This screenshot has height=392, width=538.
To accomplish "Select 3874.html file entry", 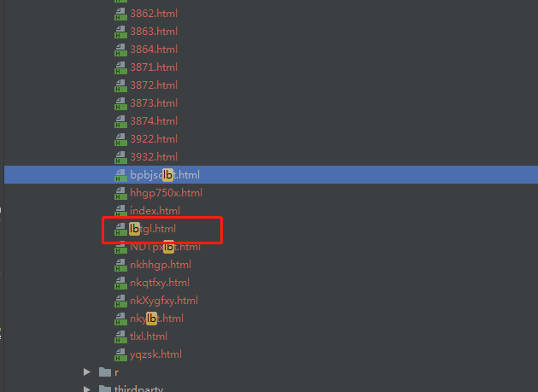I will point(154,121).
